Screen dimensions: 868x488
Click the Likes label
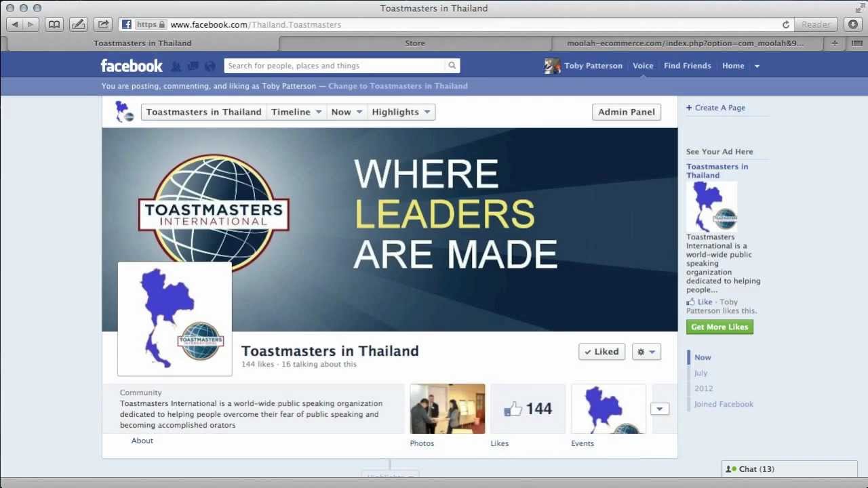click(x=500, y=443)
